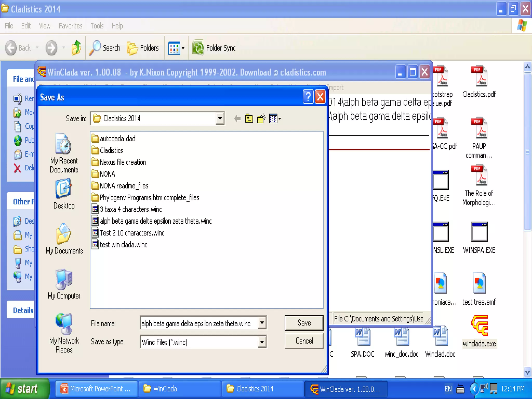The height and width of the screenshot is (399, 532).
Task: Expand the Save in folder dropdown
Action: click(x=220, y=118)
